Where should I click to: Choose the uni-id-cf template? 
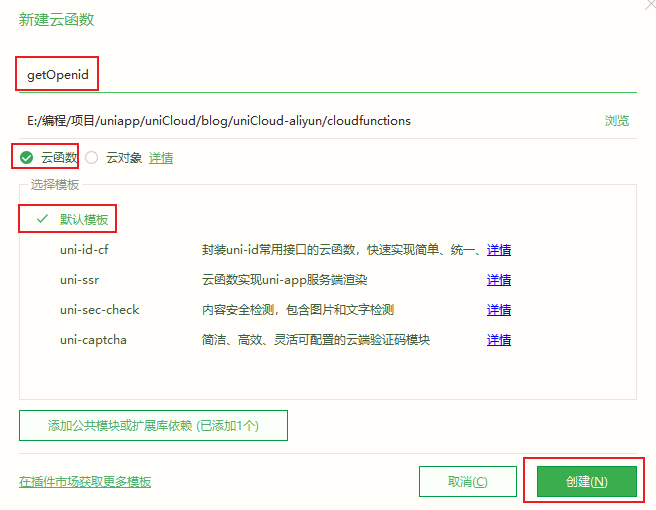tap(84, 250)
